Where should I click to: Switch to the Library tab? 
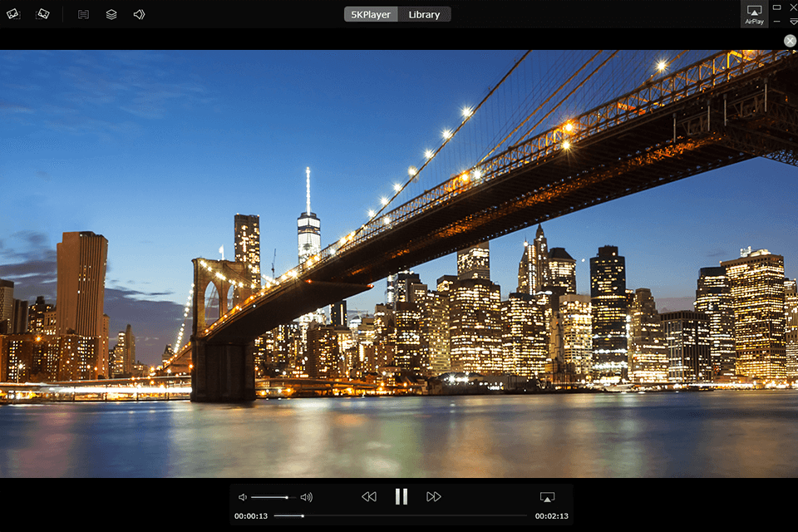(x=424, y=14)
